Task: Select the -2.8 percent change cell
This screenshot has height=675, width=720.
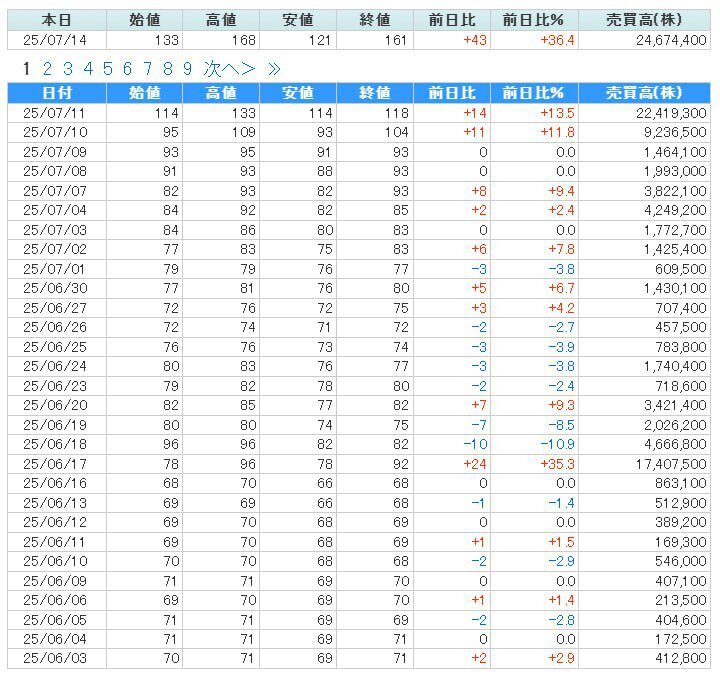Action: (x=562, y=620)
